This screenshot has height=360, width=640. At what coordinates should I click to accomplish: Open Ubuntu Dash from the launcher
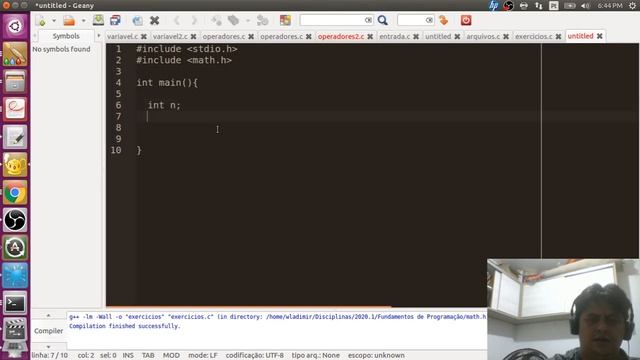(15, 27)
